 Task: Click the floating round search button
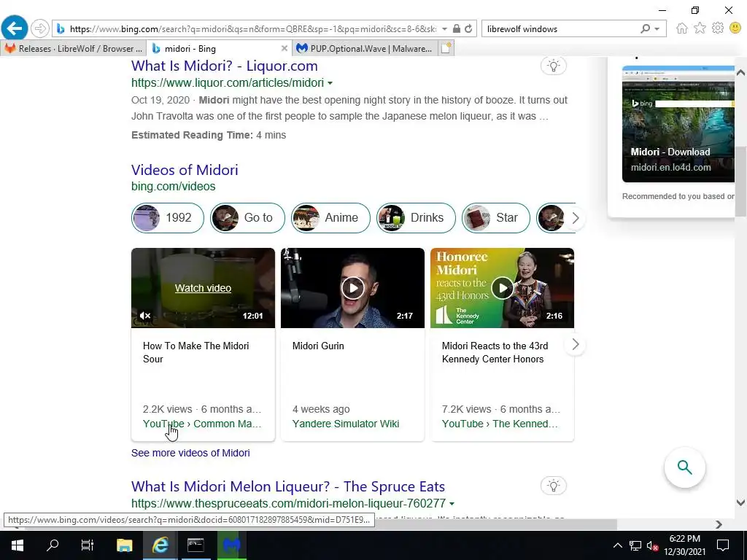(684, 467)
